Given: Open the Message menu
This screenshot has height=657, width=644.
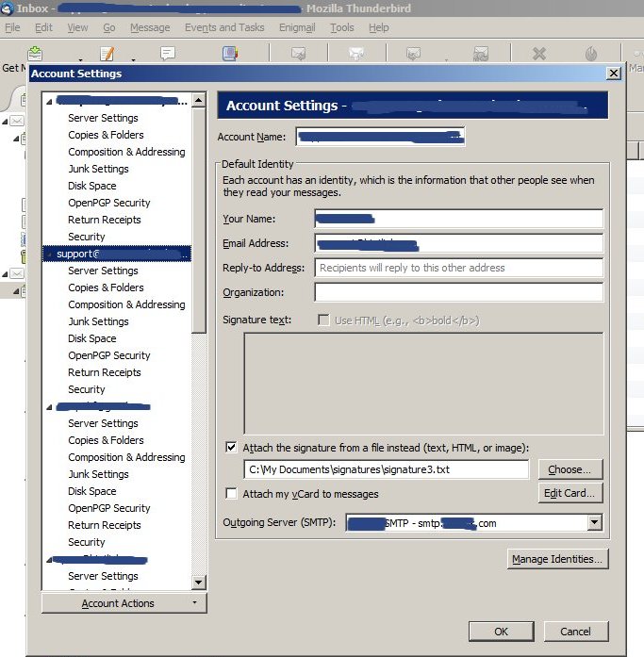Looking at the screenshot, I should pos(150,27).
